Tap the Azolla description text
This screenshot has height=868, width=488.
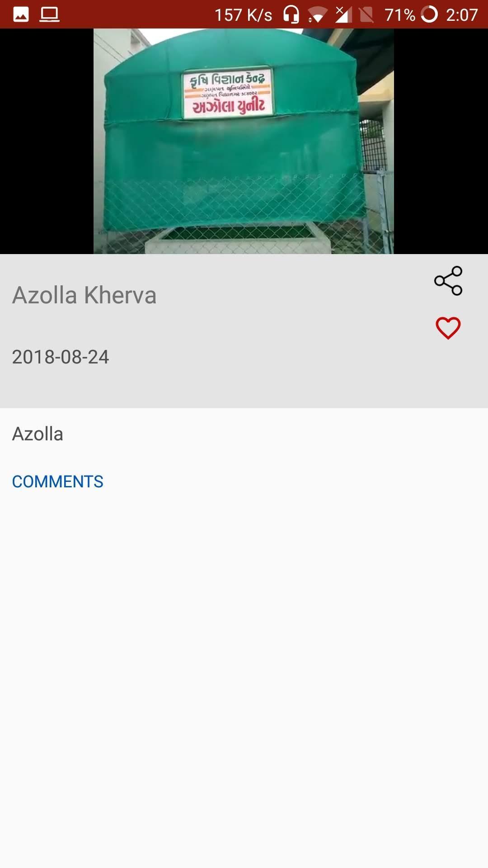38,434
